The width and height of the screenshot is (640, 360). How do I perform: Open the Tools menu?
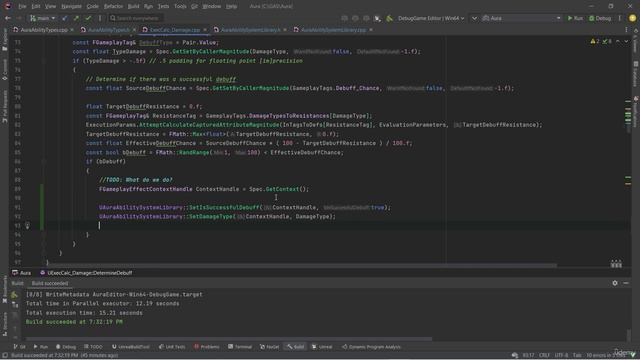(x=180, y=6)
